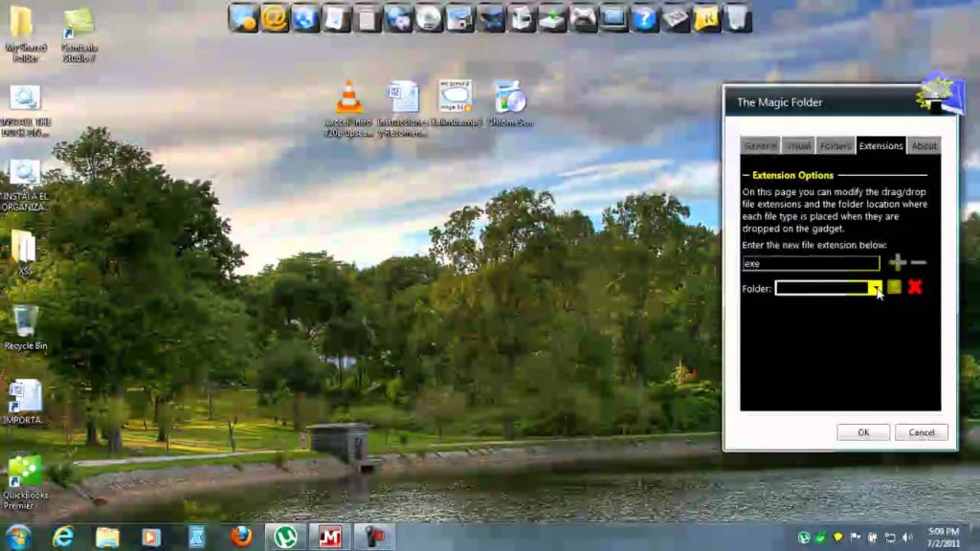Open the game controller dock icon

tap(582, 17)
